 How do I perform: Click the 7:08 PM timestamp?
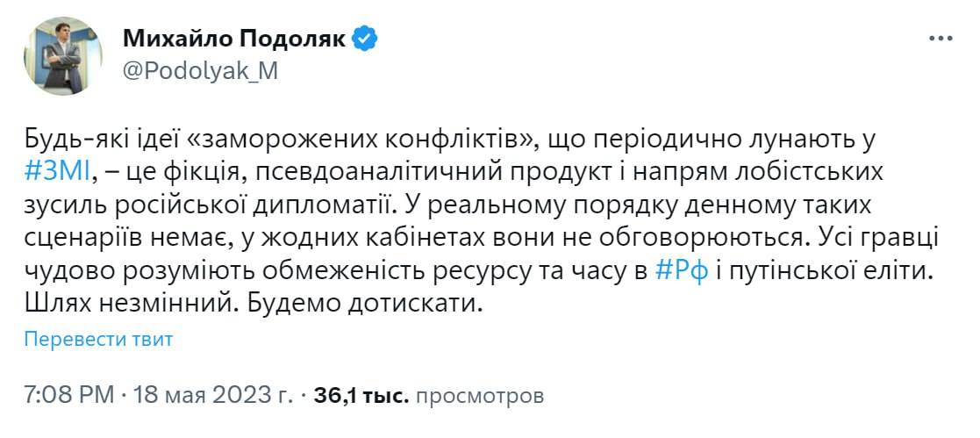69,396
